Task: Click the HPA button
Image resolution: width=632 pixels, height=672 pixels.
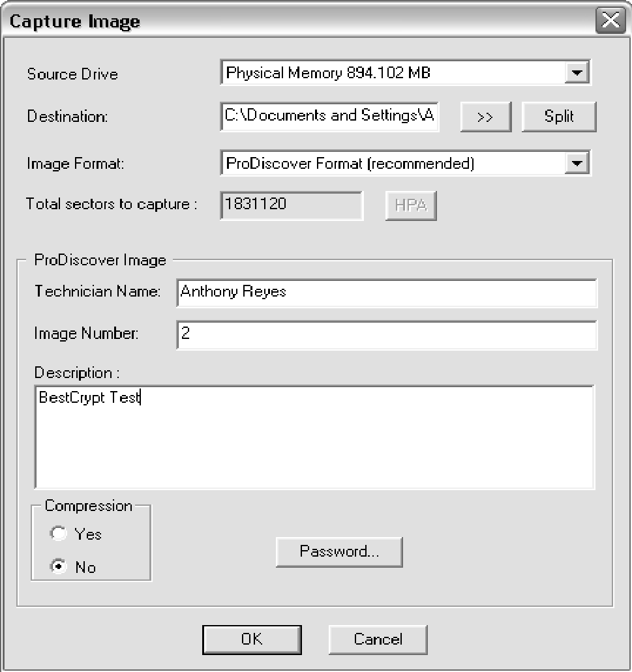Action: pyautogui.click(x=411, y=206)
